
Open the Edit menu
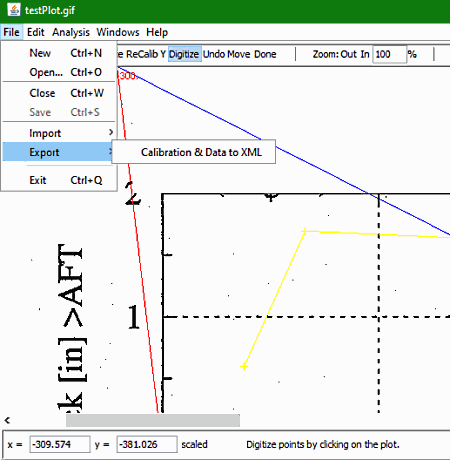(36, 32)
